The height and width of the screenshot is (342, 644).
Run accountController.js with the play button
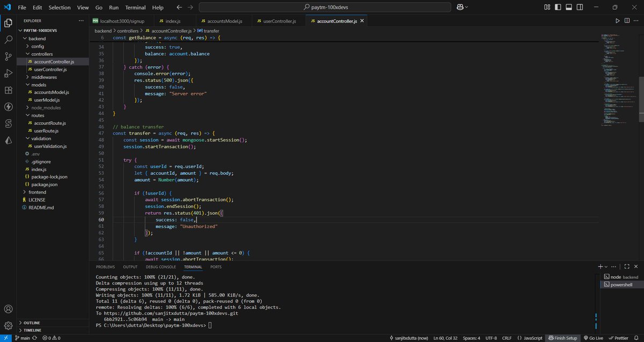point(618,20)
